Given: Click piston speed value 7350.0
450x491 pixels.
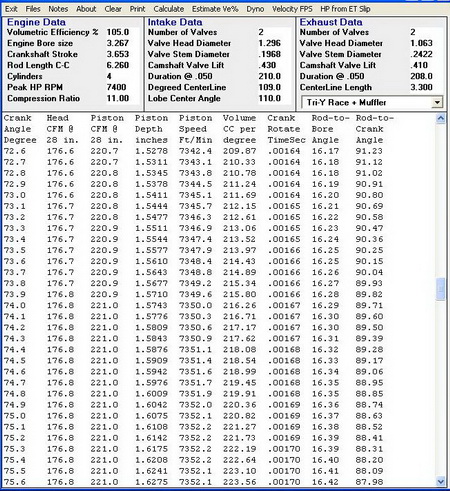Looking at the screenshot, I should (195, 305).
